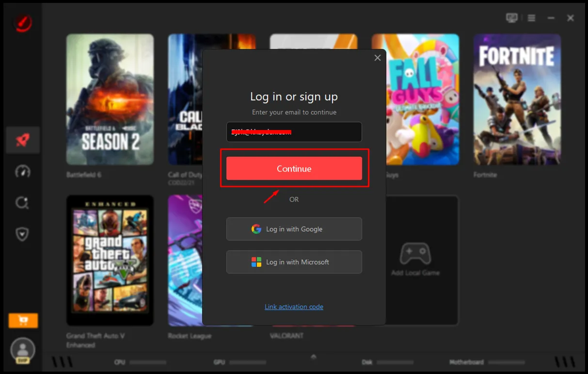Focus the email input field

tap(294, 132)
